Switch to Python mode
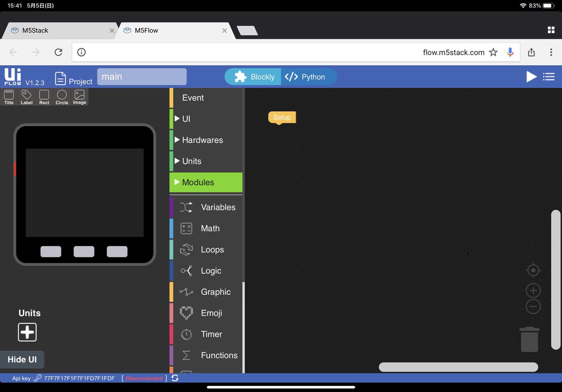Image resolution: width=562 pixels, height=392 pixels. pyautogui.click(x=309, y=77)
